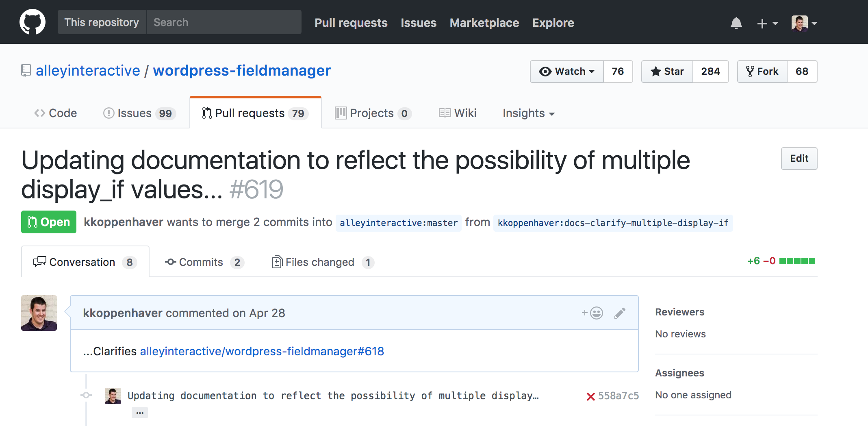Switch to the Commits tab
868x426 pixels.
[201, 262]
